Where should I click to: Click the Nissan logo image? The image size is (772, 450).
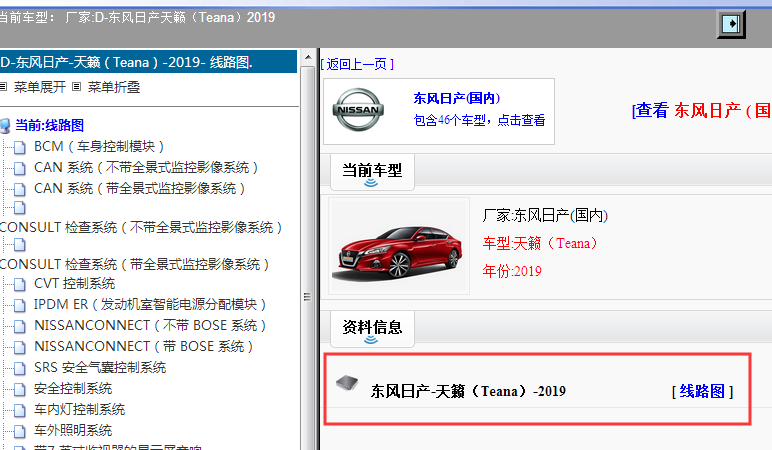(x=358, y=110)
